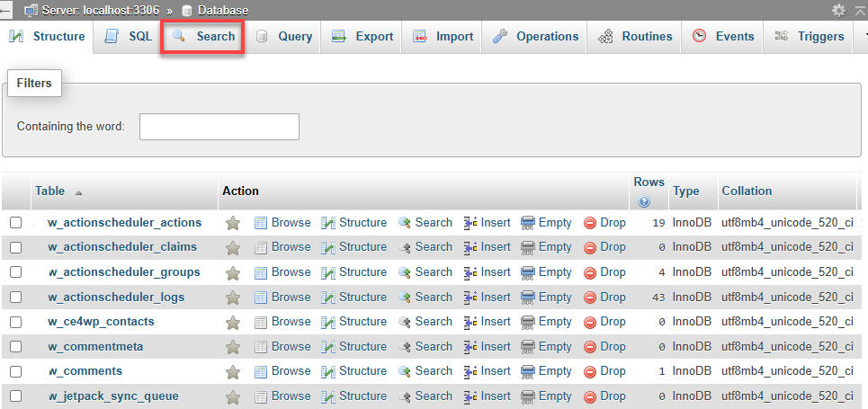The image size is (868, 409).
Task: Click the Drop icon for w_actionscheduler_logs
Action: (x=590, y=298)
